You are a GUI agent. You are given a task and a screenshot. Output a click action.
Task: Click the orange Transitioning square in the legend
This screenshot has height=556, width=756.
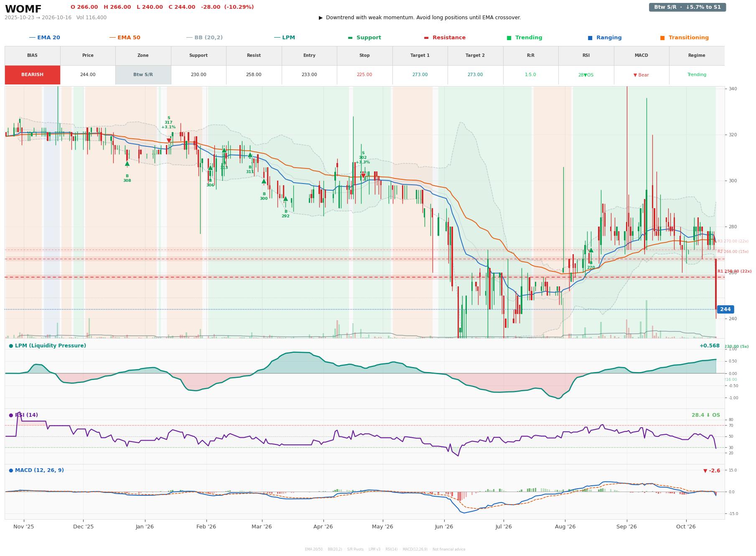click(662, 38)
